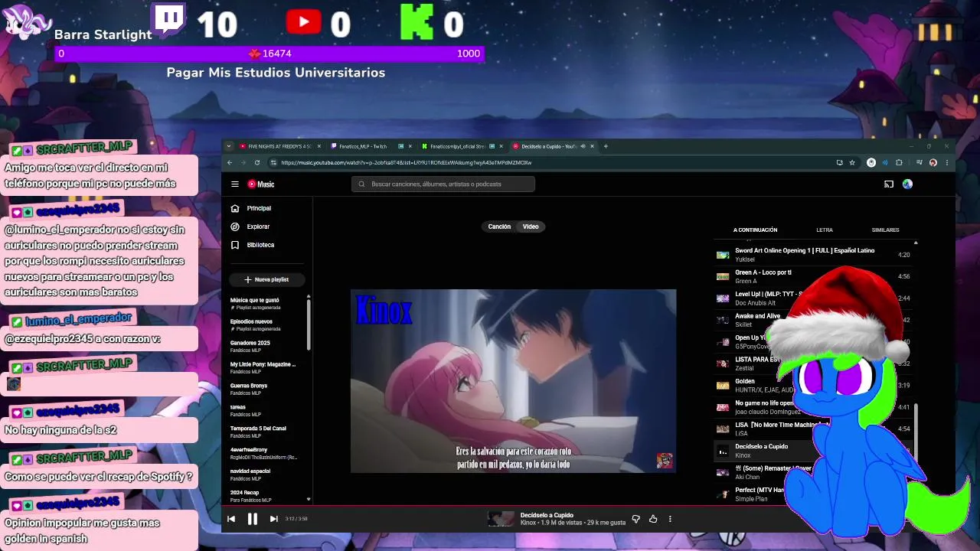Go back in the browser
Image resolution: width=980 pixels, height=551 pixels.
point(229,162)
